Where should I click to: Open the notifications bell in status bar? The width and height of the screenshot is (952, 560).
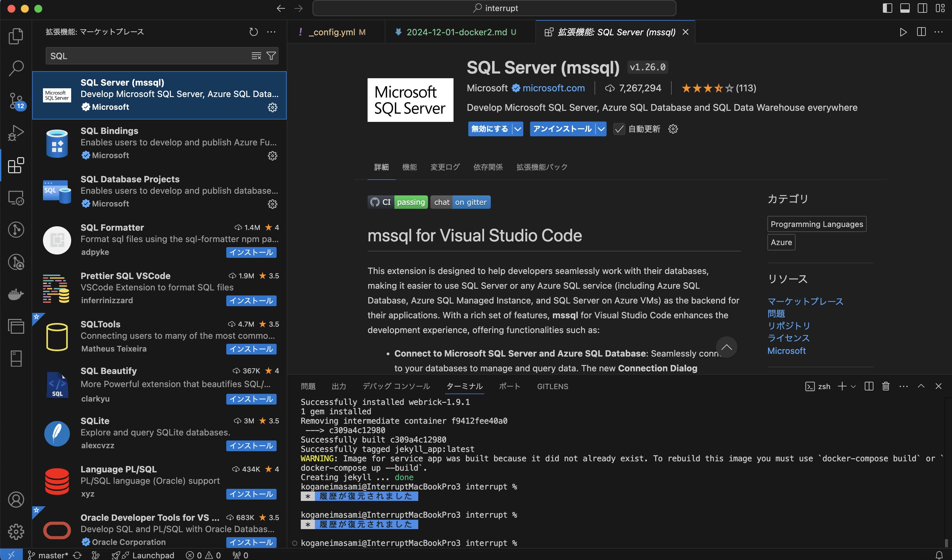click(939, 555)
